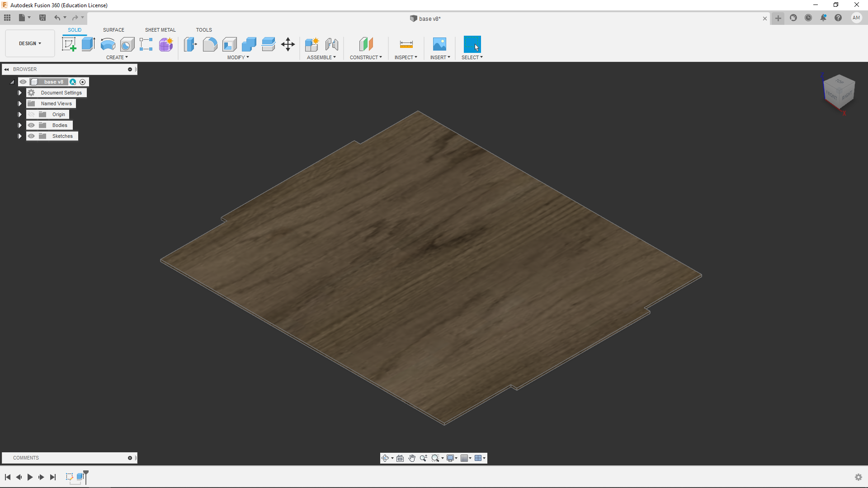Select the Revolve tool icon
The width and height of the screenshot is (868, 488).
pyautogui.click(x=108, y=44)
